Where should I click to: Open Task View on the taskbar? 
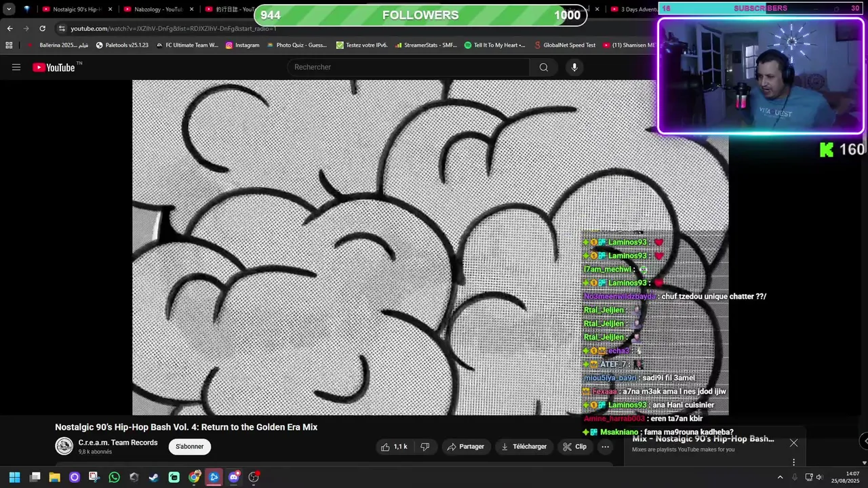(35, 477)
